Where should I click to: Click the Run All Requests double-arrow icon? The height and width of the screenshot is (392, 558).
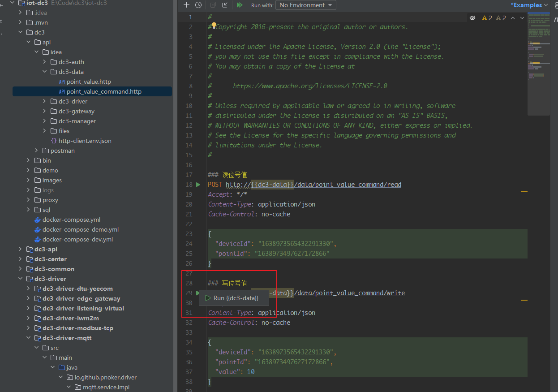(240, 5)
